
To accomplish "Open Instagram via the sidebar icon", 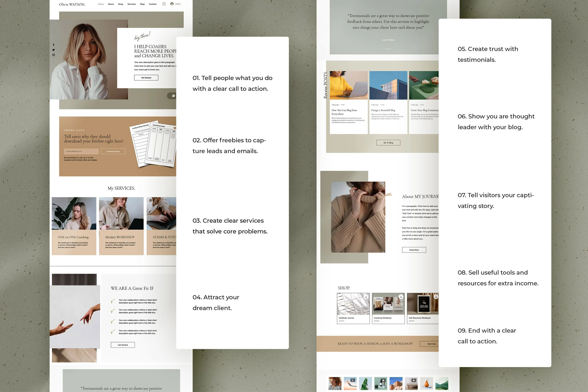I will 53,55.
